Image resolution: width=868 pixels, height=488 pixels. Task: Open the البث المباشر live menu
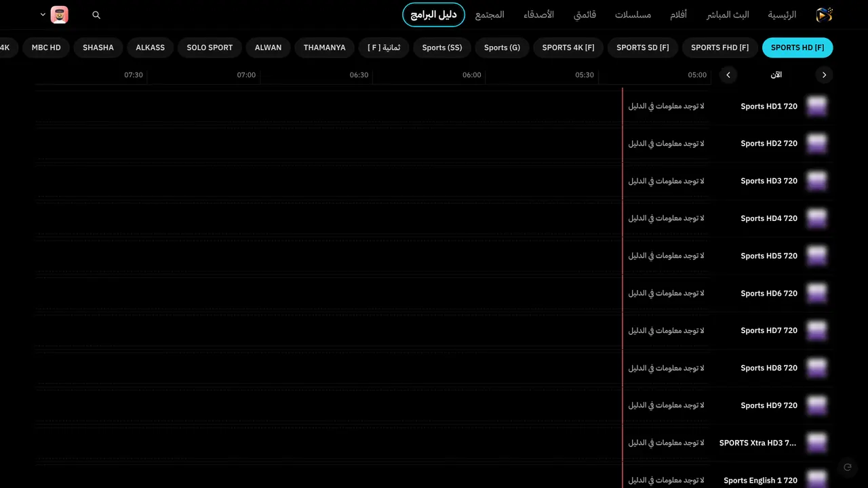click(x=728, y=15)
